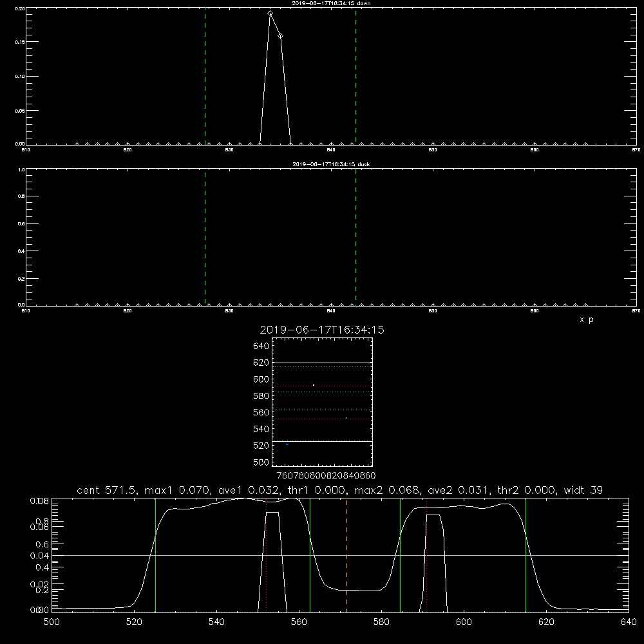Click the "thr1 0.000" value in the bottom title
The image size is (644, 644).
click(317, 490)
